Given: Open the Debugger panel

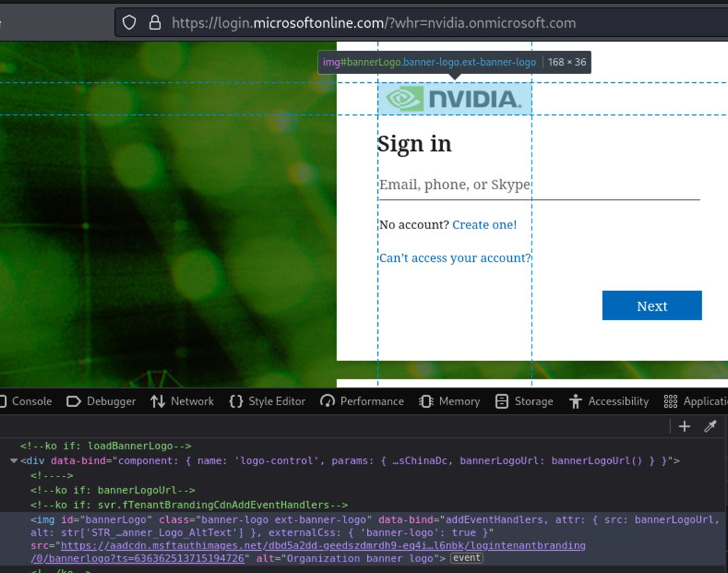Looking at the screenshot, I should tap(101, 401).
